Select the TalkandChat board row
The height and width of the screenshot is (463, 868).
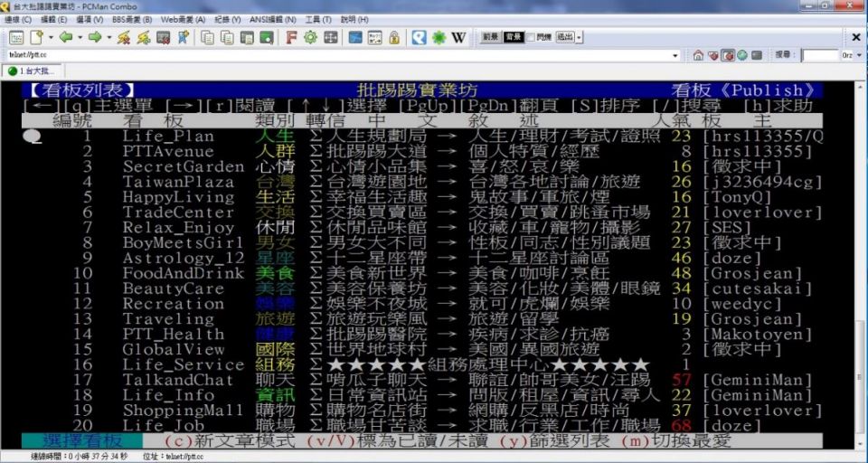(x=422, y=380)
